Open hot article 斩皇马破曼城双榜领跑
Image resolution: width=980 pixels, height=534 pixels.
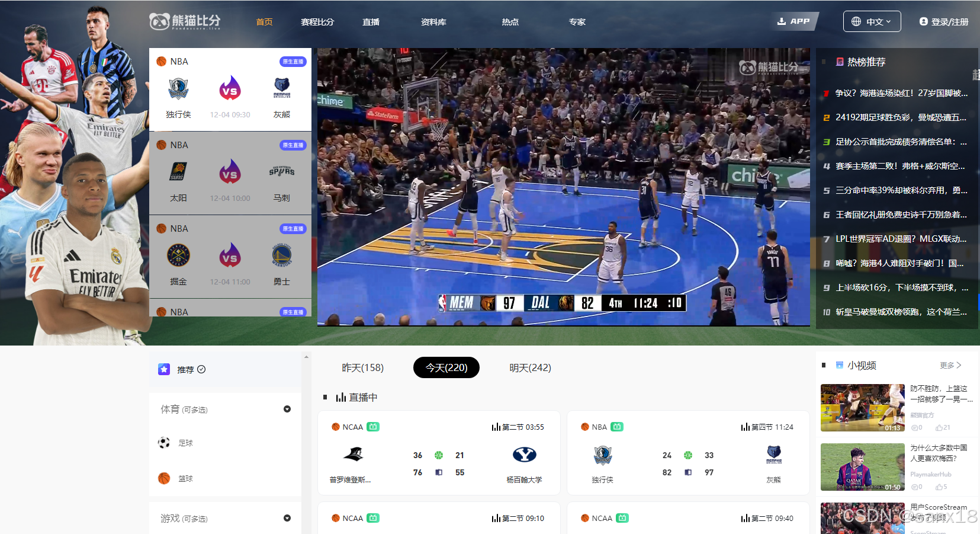pyautogui.click(x=901, y=312)
